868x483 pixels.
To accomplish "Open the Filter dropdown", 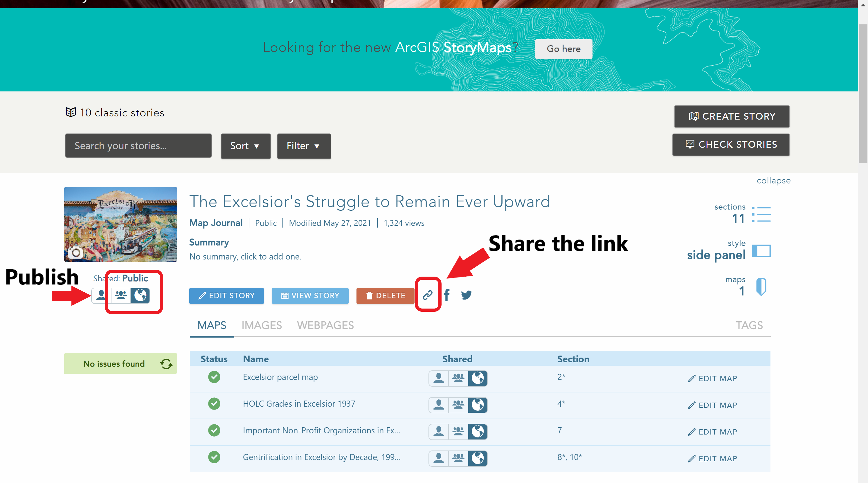I will (x=304, y=146).
